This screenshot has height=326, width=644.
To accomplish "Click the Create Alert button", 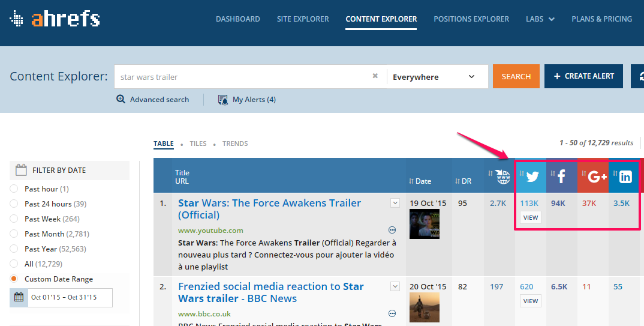I will [x=583, y=76].
